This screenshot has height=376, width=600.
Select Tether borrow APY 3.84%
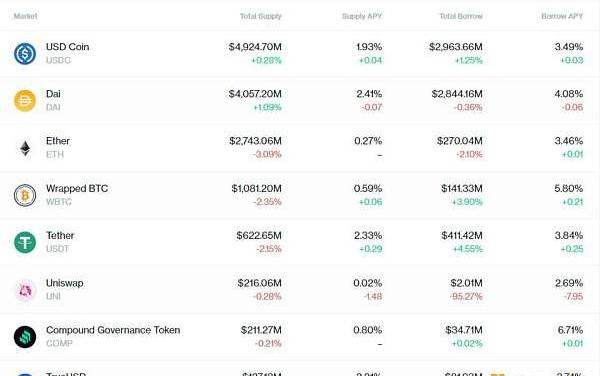click(569, 235)
